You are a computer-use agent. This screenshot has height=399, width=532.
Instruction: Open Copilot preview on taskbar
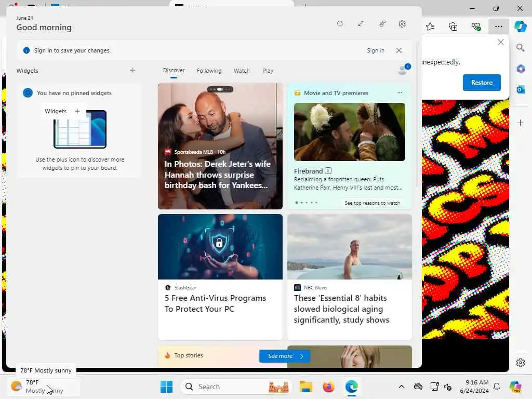(515, 387)
